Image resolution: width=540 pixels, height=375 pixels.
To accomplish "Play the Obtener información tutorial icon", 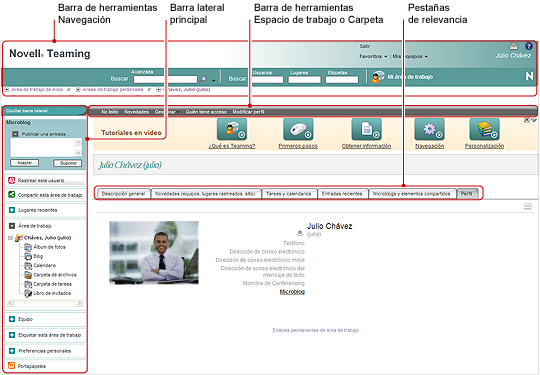I will tap(366, 129).
